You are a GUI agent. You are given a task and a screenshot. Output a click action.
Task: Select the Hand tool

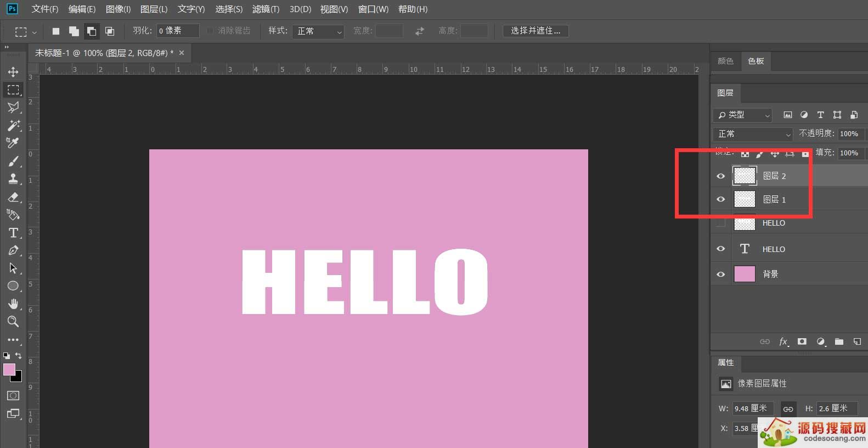tap(13, 304)
